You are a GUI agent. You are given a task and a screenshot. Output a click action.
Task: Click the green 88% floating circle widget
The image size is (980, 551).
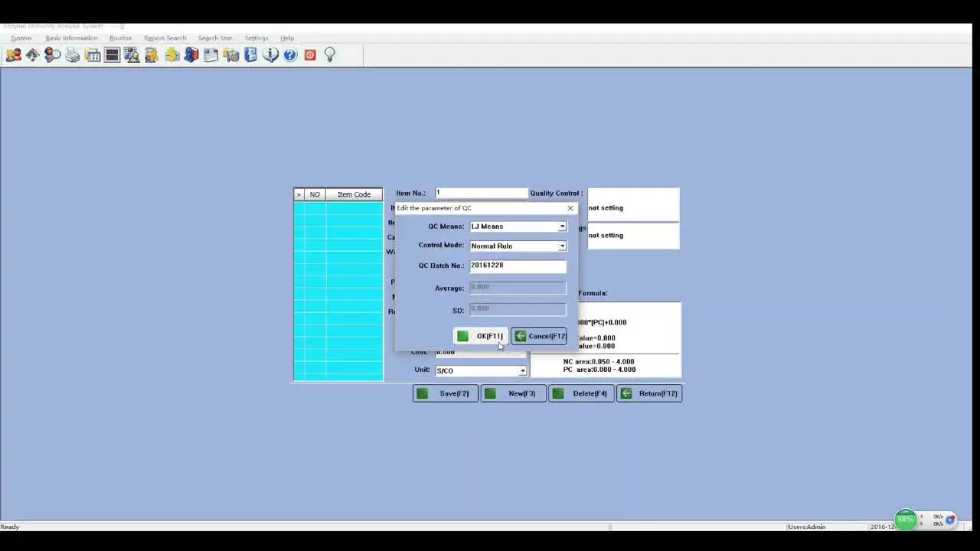tap(906, 520)
